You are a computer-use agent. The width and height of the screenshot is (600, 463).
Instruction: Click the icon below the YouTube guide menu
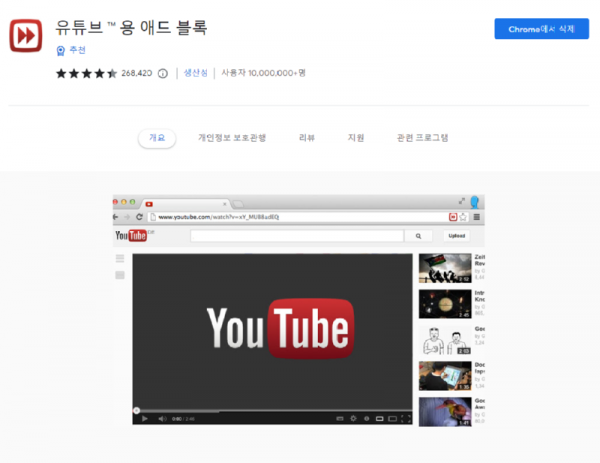click(x=120, y=275)
